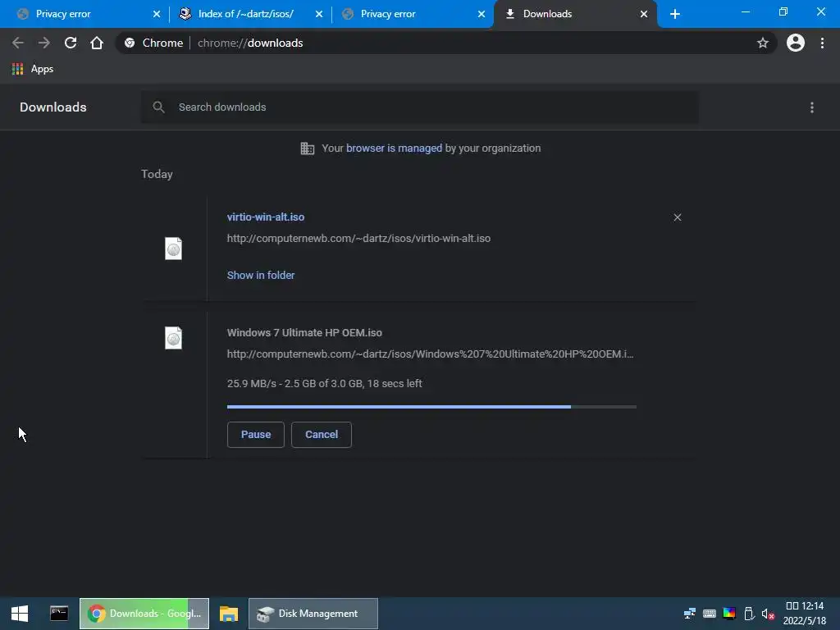Focus the Search downloads field
840x630 pixels.
click(x=419, y=107)
